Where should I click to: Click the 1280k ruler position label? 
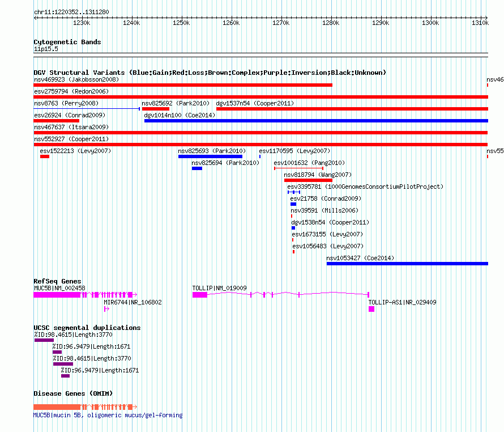pyautogui.click(x=331, y=23)
